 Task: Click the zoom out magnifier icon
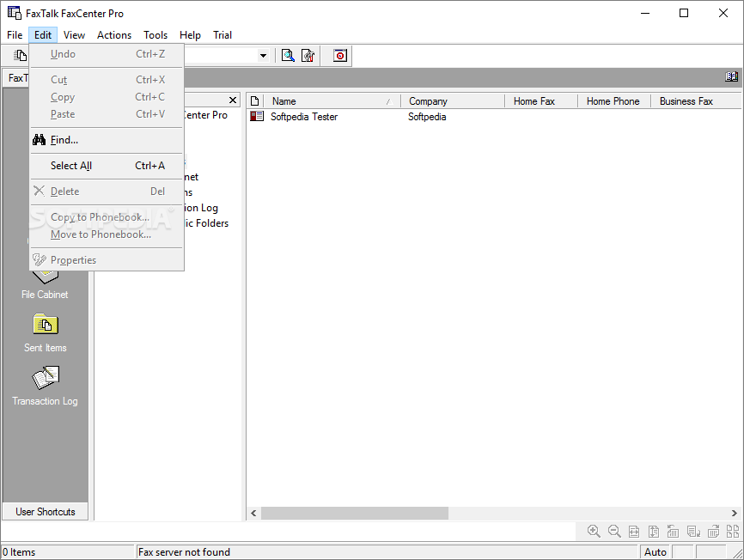(614, 531)
